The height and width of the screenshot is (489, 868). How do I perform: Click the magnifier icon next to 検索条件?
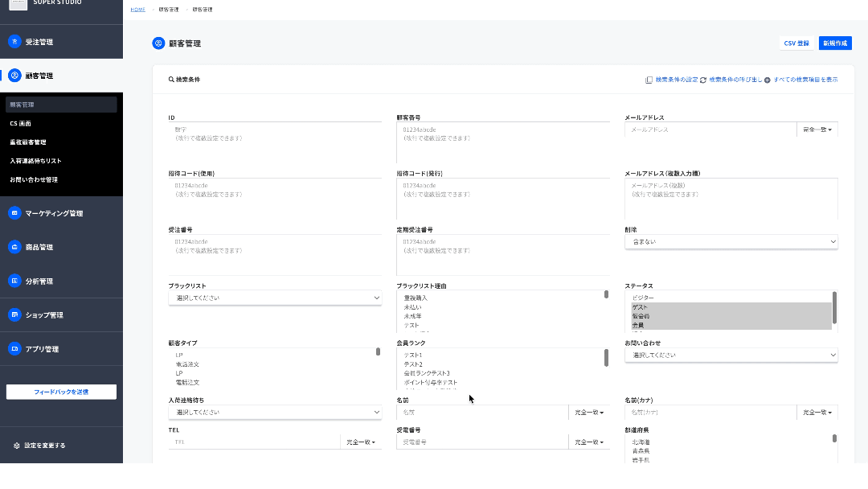click(172, 79)
